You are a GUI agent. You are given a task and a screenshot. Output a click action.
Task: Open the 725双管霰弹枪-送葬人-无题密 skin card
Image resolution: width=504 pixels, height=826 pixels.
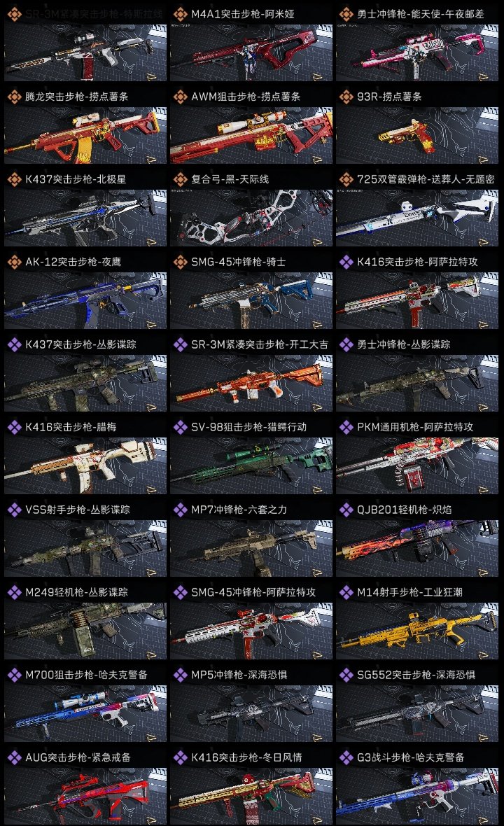(417, 208)
